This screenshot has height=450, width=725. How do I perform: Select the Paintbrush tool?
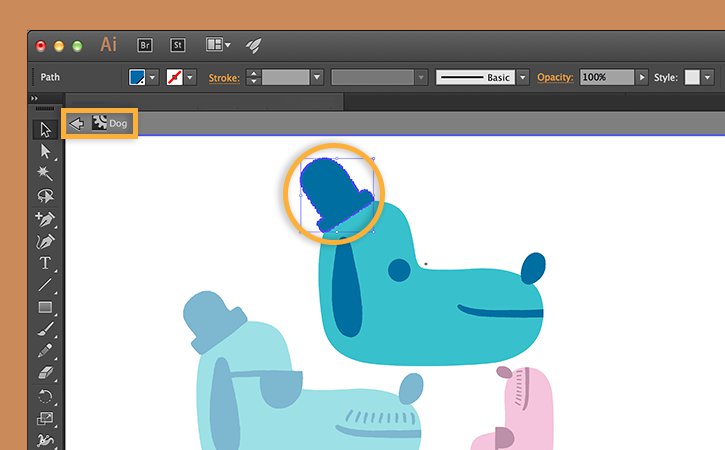[x=45, y=329]
